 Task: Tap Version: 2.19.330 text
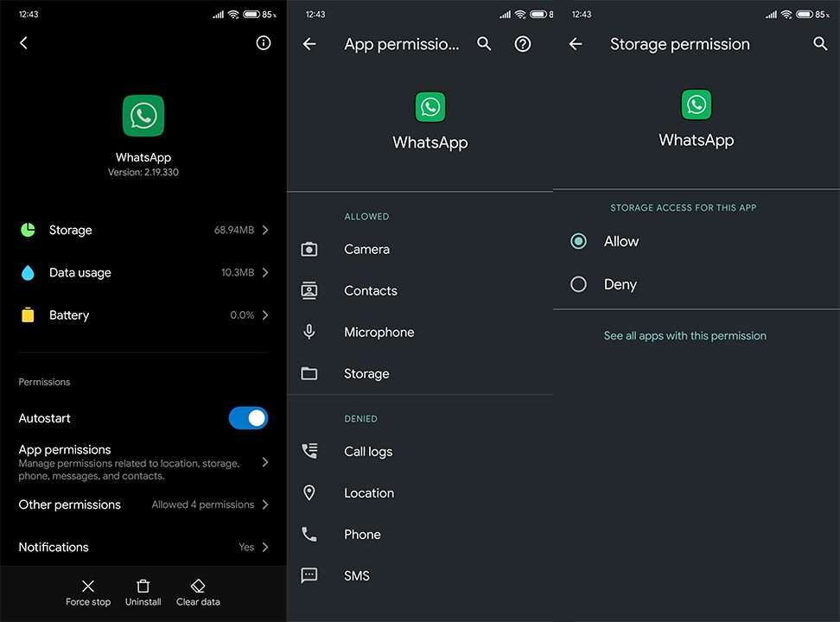click(x=143, y=172)
